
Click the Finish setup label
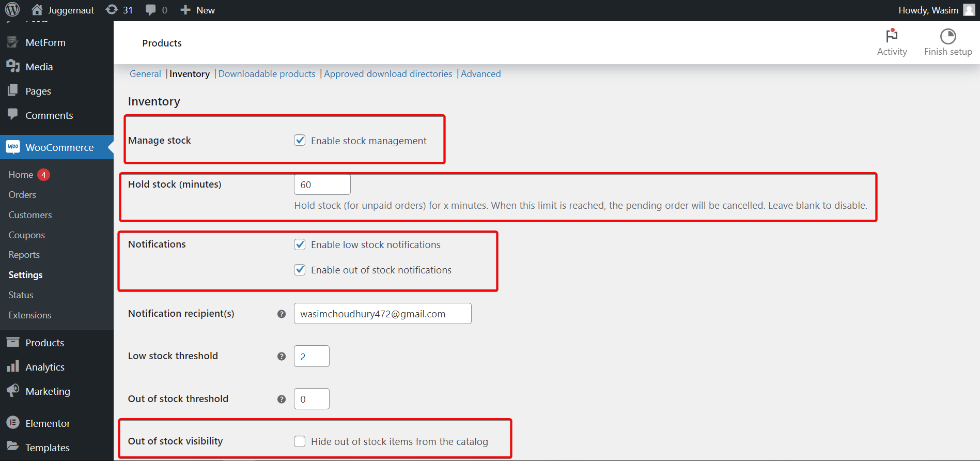pyautogui.click(x=948, y=52)
